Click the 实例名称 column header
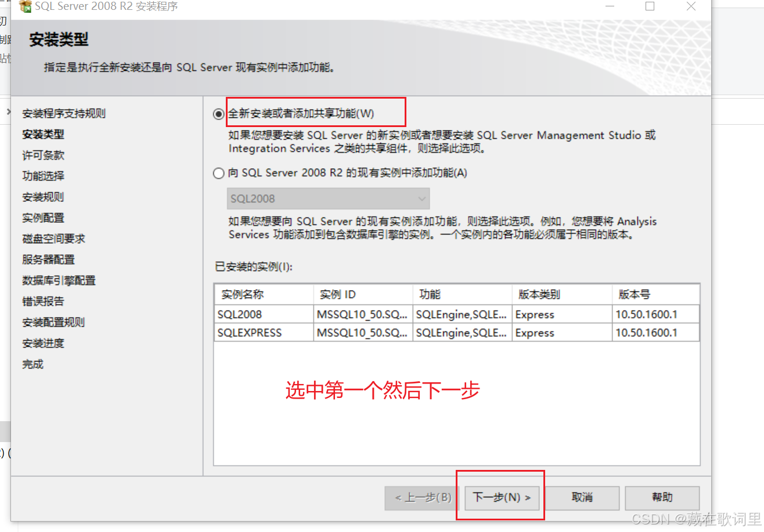The height and width of the screenshot is (532, 764). [x=264, y=294]
